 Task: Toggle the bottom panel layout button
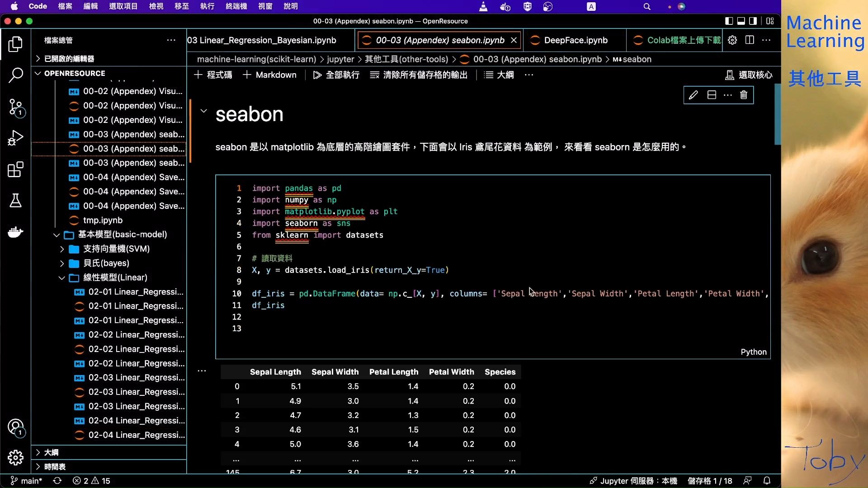point(741,21)
